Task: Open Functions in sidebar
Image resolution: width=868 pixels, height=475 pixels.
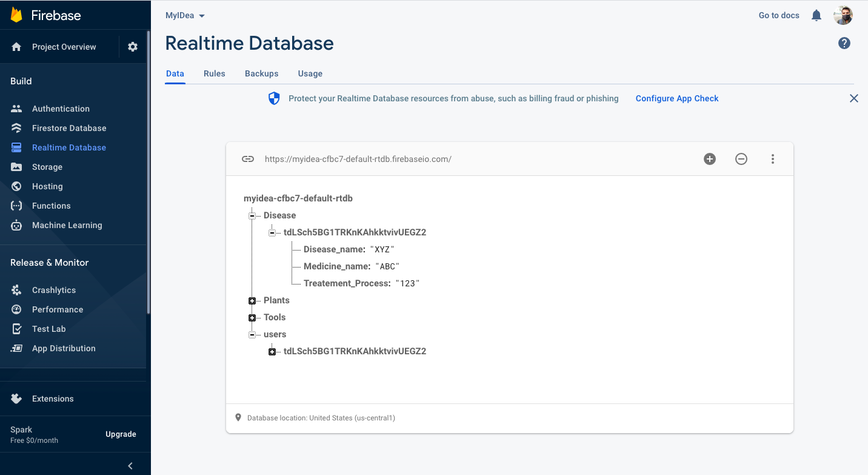Action: coord(52,206)
